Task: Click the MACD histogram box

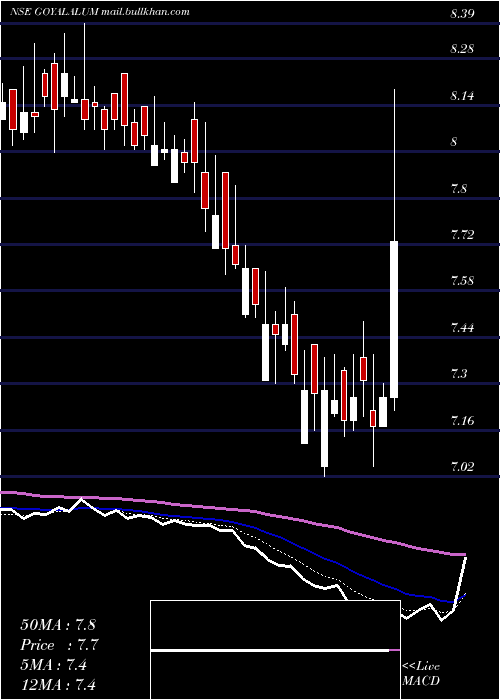Action: click(275, 650)
